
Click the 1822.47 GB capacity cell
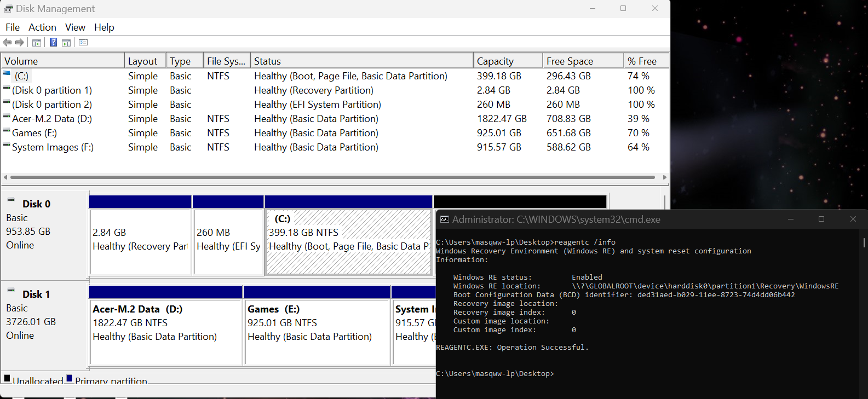tap(502, 119)
